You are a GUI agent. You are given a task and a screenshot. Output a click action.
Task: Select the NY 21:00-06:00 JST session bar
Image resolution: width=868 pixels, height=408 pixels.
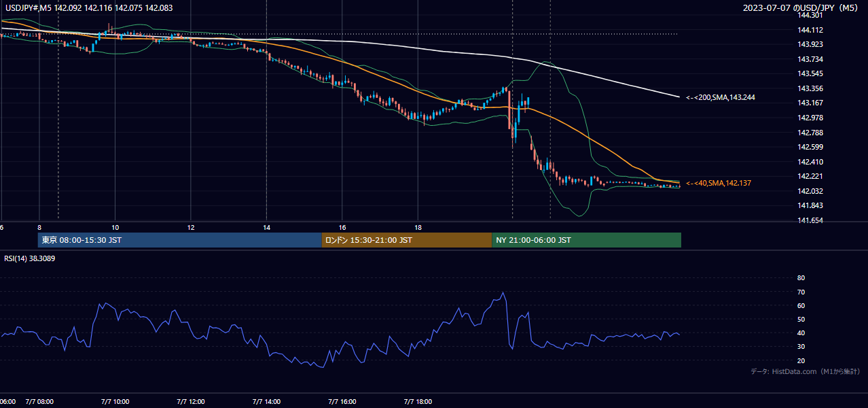pos(586,240)
